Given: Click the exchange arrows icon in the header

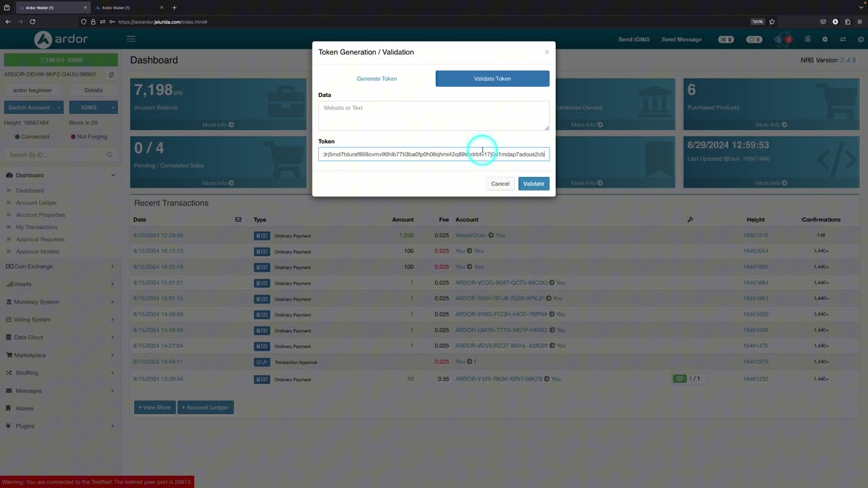Looking at the screenshot, I should tap(843, 39).
